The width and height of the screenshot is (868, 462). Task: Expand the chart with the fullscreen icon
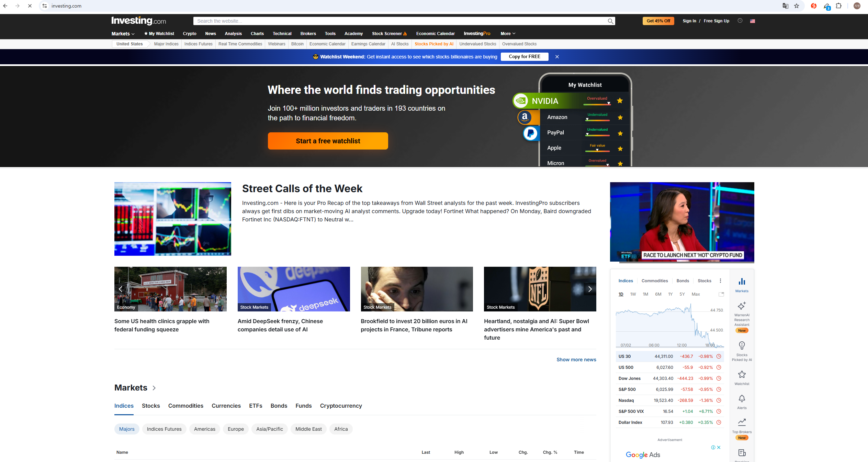click(x=721, y=294)
